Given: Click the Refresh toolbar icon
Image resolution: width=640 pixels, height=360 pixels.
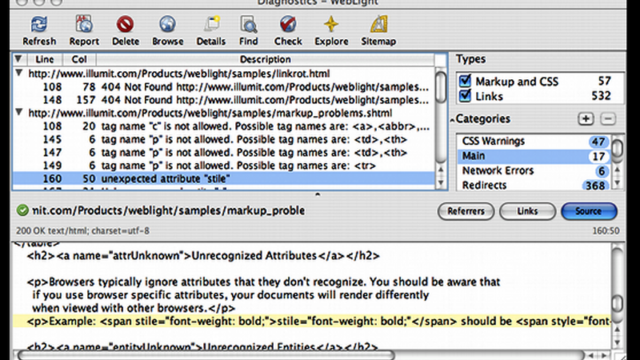Looking at the screenshot, I should 39,25.
